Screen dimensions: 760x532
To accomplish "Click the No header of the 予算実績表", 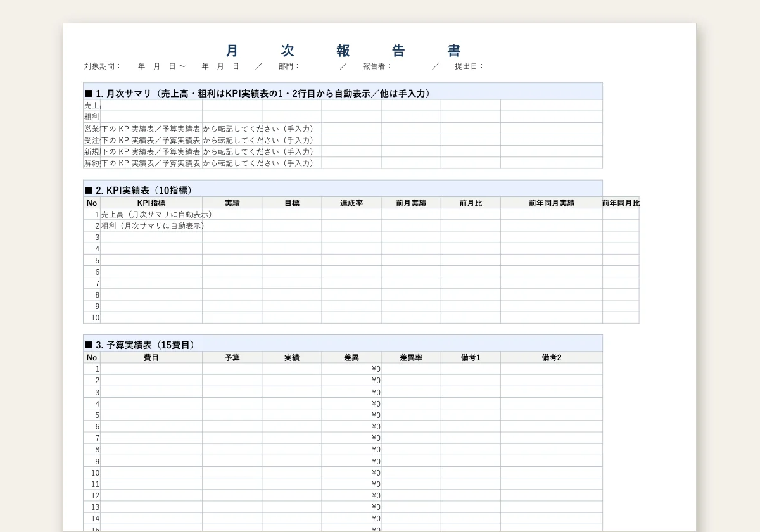I will 92,358.
